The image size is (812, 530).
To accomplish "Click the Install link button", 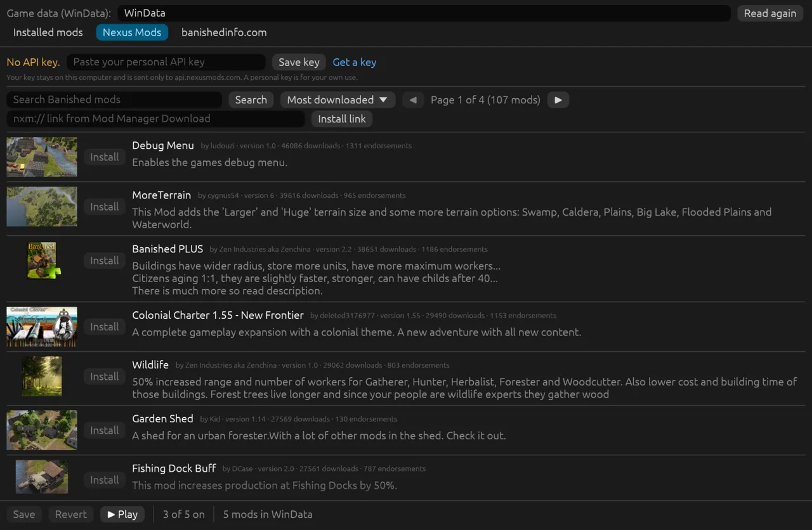I will pyautogui.click(x=342, y=119).
